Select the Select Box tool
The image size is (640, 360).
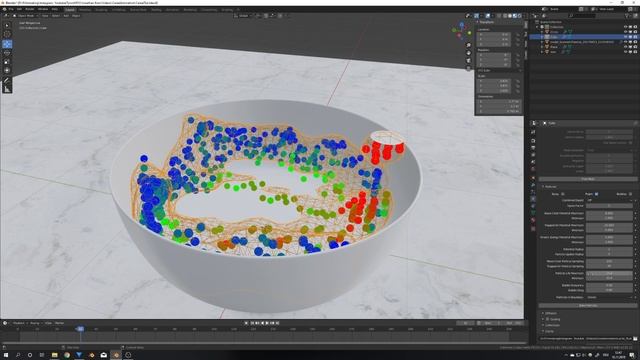coord(7,25)
